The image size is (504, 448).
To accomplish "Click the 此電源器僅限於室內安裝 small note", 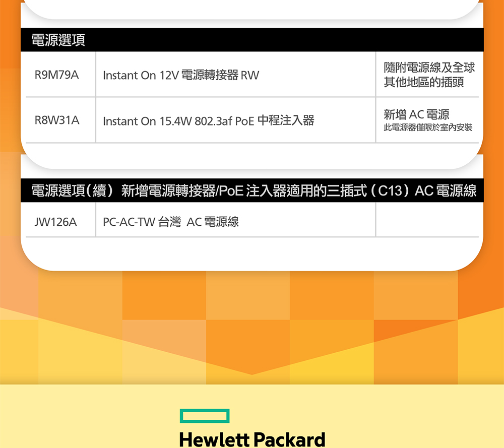I will [x=428, y=127].
